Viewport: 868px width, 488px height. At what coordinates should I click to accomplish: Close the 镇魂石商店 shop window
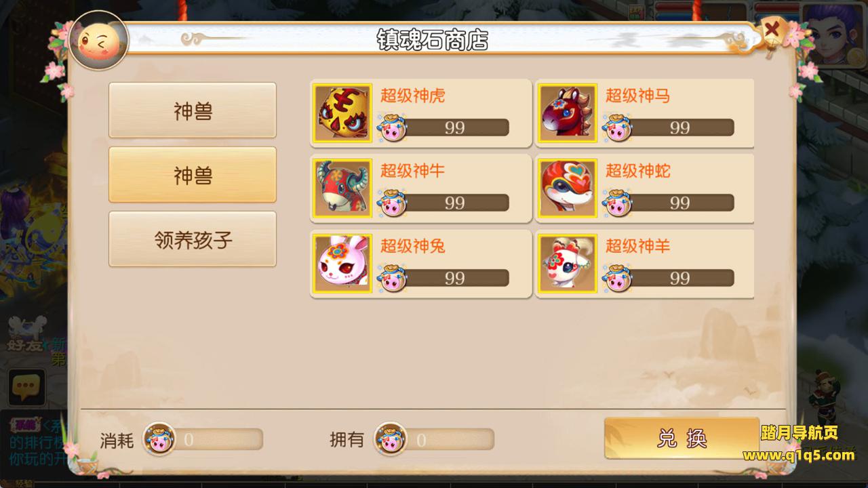coord(772,30)
